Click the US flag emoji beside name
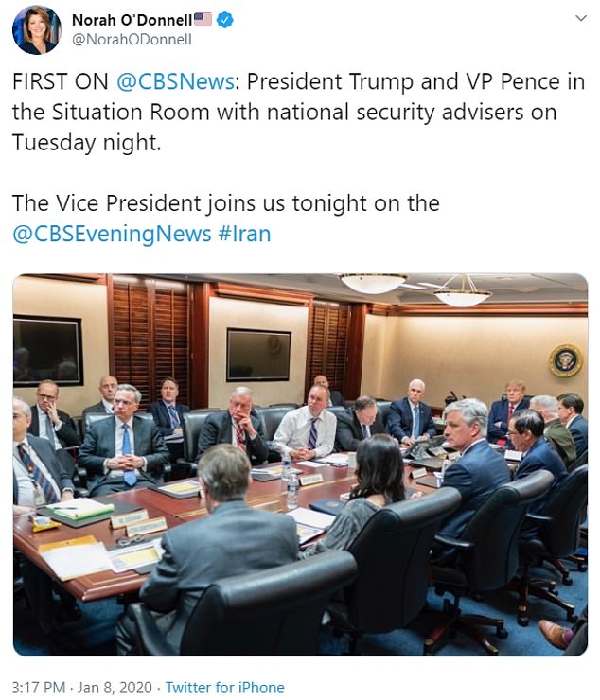 tap(203, 20)
